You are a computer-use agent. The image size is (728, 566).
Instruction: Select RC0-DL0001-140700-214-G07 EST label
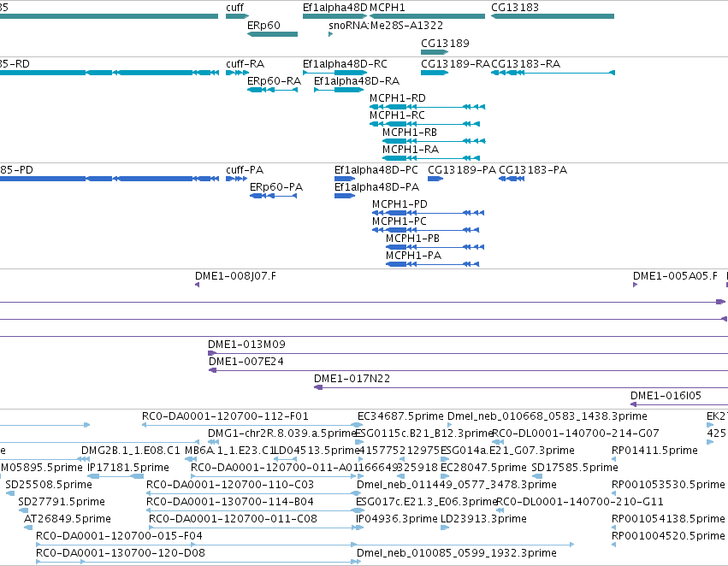(x=576, y=433)
